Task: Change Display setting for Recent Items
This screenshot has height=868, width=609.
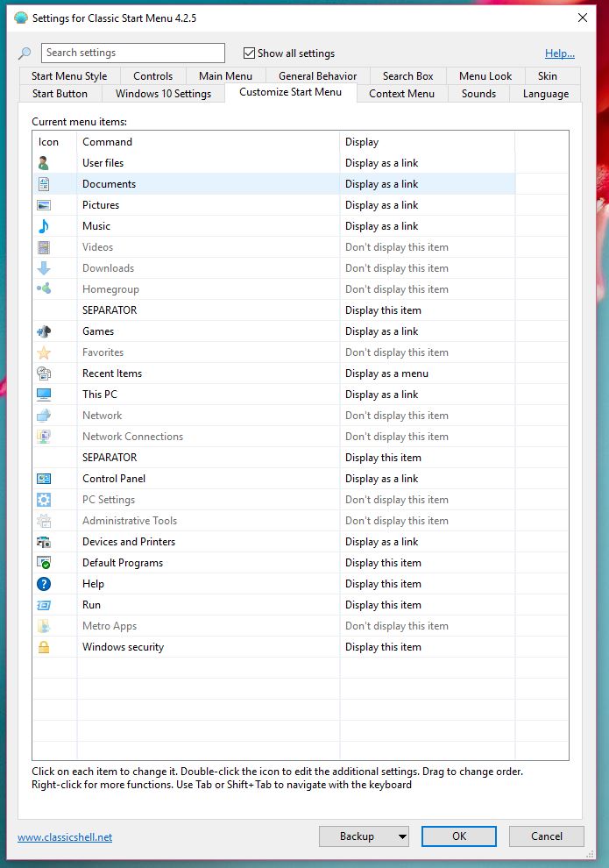Action: tap(426, 374)
